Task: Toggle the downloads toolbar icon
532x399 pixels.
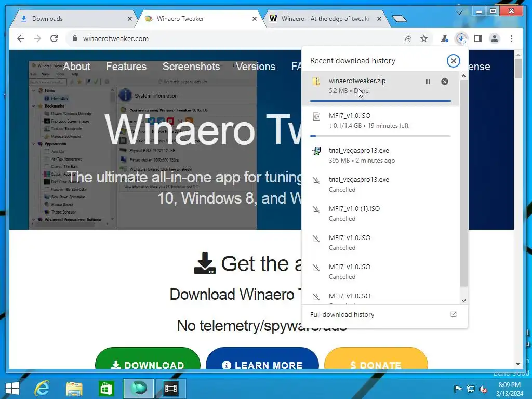Action: (461, 38)
